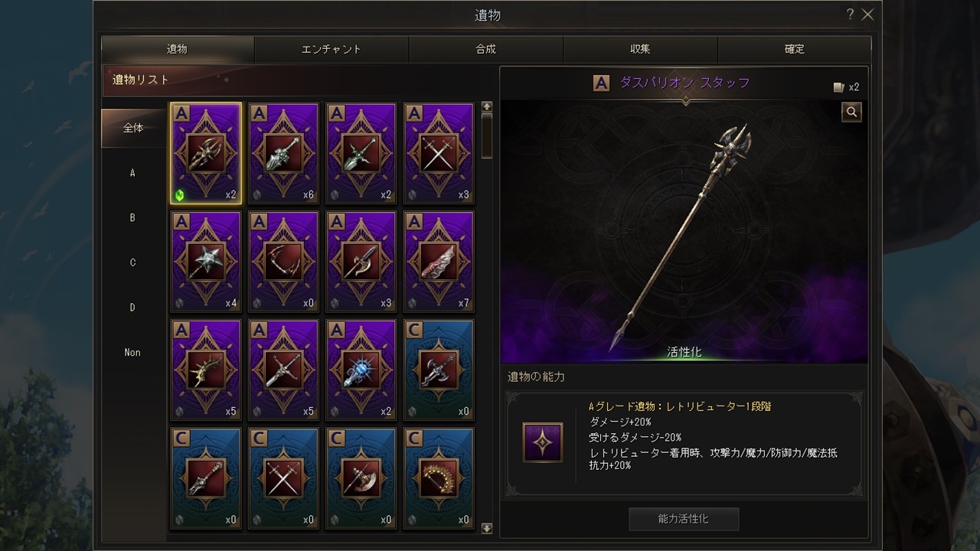
Task: Select the A-grade staff relic card x2
Action: point(205,153)
